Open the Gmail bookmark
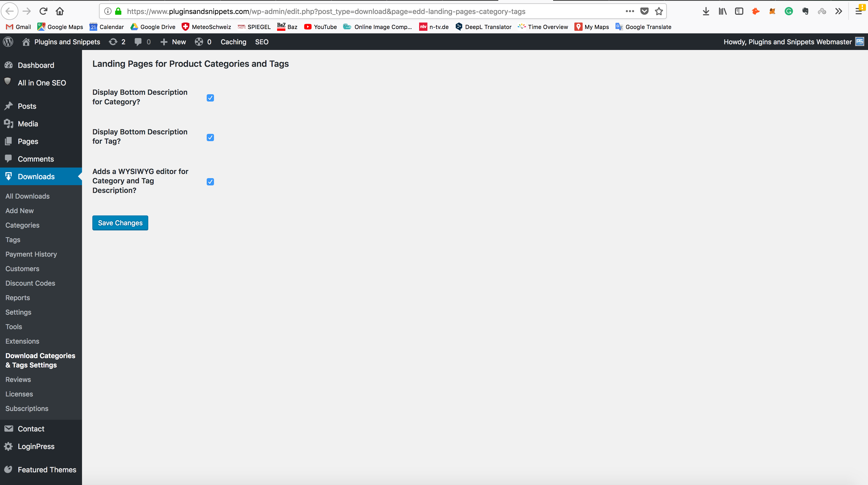Viewport: 868px width, 485px height. click(x=19, y=27)
